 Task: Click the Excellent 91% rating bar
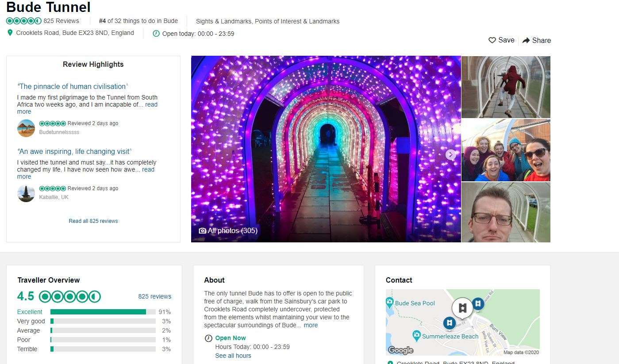103,312
